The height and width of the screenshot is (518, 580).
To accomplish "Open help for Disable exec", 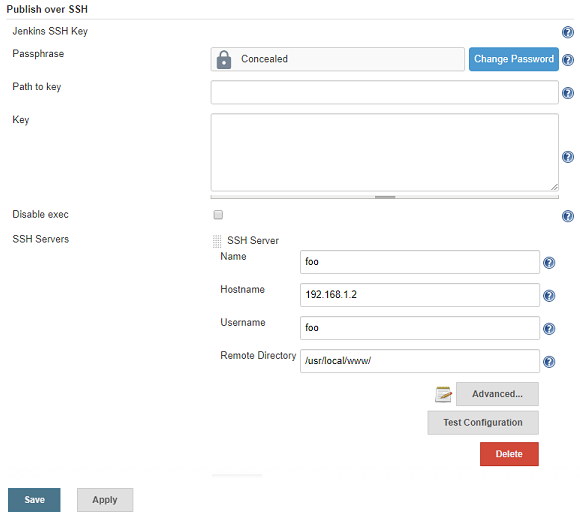I will pos(567,216).
